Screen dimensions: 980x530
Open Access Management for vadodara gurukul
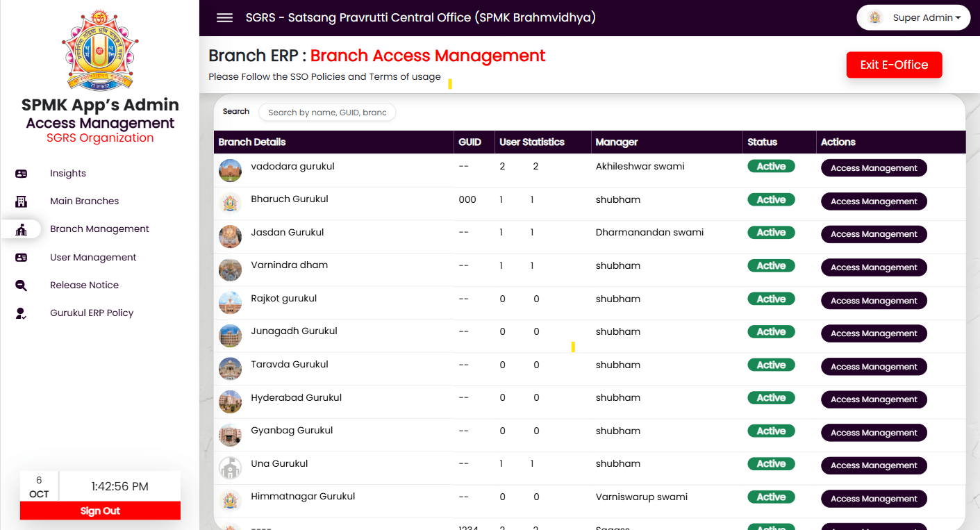click(x=874, y=168)
